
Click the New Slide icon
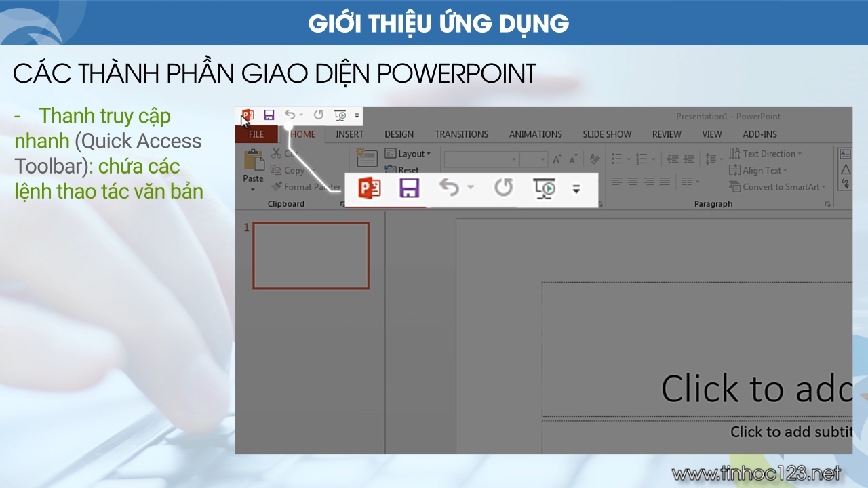click(367, 158)
